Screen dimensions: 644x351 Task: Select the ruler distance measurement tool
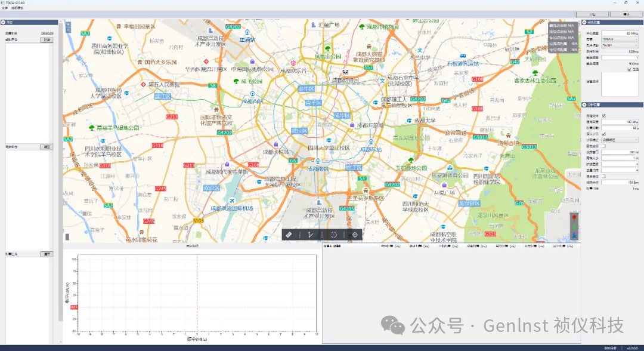[289, 235]
